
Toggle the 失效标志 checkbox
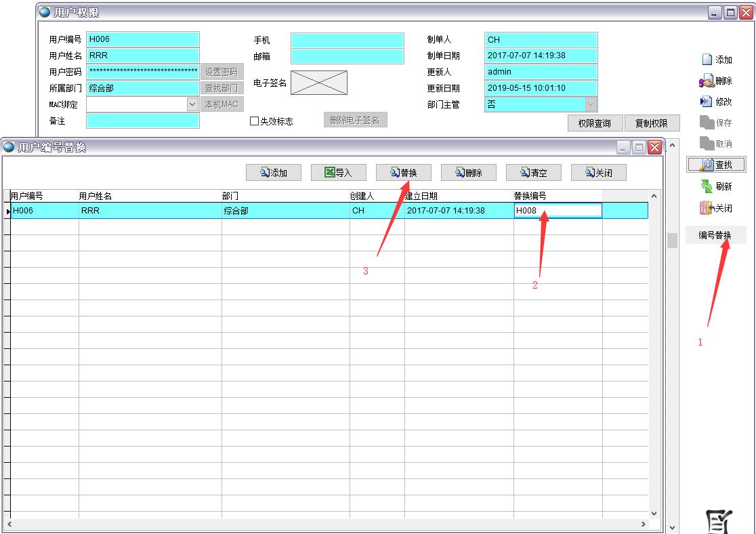point(255,121)
